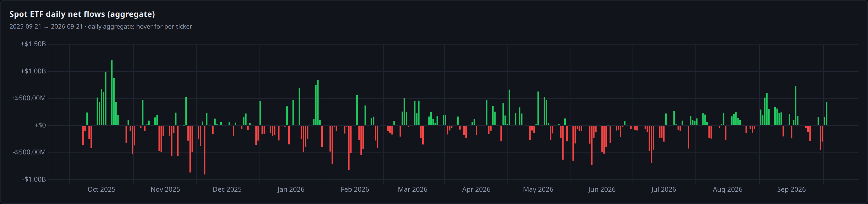Click the chart title "Spot ETF daily net flows (aggregate)"
The height and width of the screenshot is (204, 868).
point(82,14)
